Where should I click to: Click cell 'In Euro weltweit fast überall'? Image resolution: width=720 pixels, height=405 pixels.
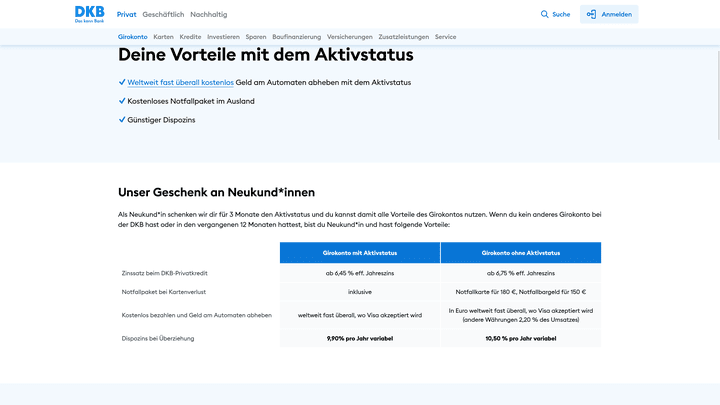pos(521,315)
